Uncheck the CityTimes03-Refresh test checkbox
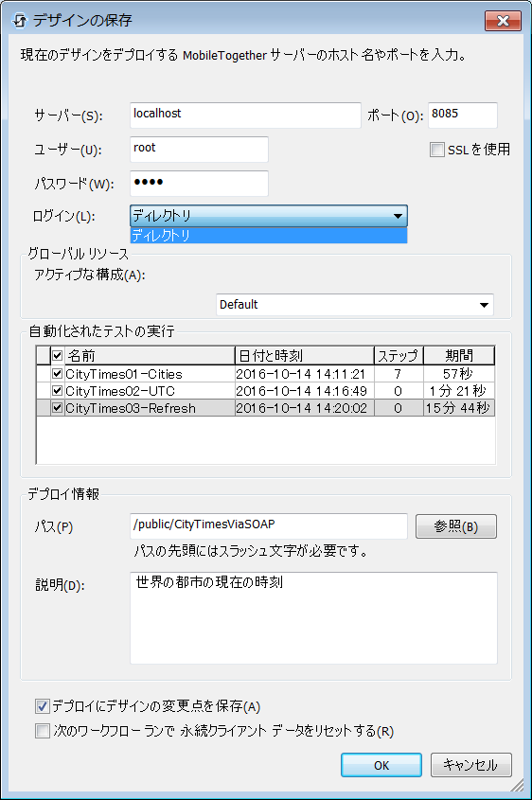The width and height of the screenshot is (532, 800). (57, 408)
